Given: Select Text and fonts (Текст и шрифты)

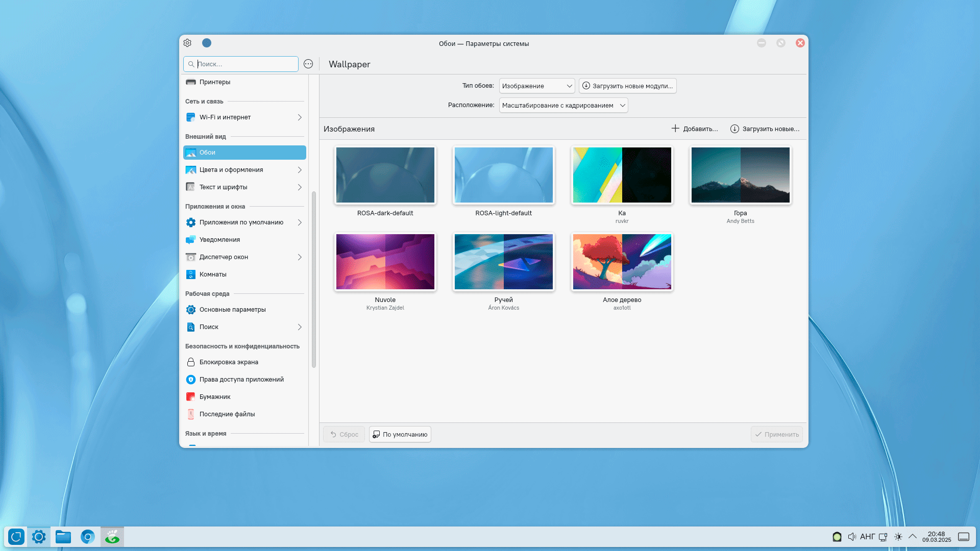Looking at the screenshot, I should click(x=223, y=187).
